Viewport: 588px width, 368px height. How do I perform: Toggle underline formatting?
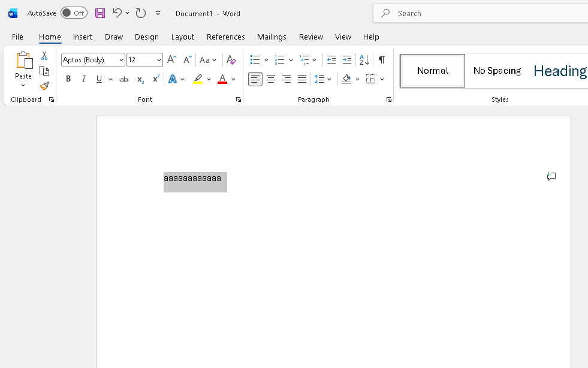[99, 79]
